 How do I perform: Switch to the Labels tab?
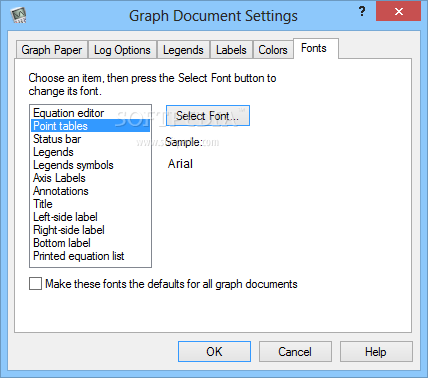pyautogui.click(x=231, y=50)
